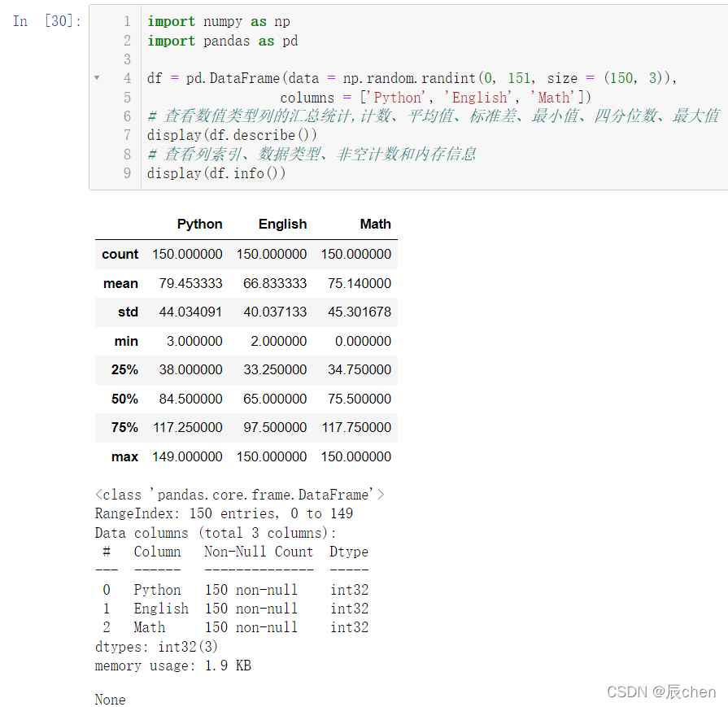Image resolution: width=728 pixels, height=707 pixels.
Task: Click the memory usage: 1.9 KB line
Action: (x=173, y=666)
